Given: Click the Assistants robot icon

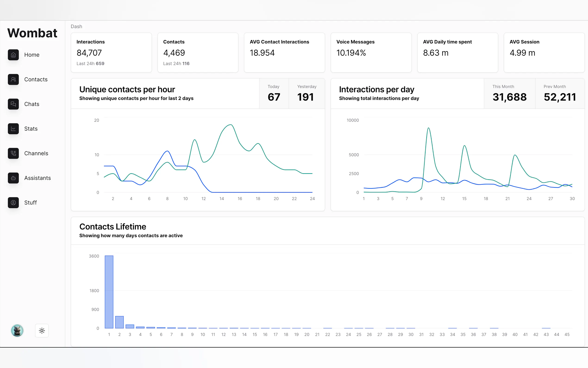Looking at the screenshot, I should point(13,178).
